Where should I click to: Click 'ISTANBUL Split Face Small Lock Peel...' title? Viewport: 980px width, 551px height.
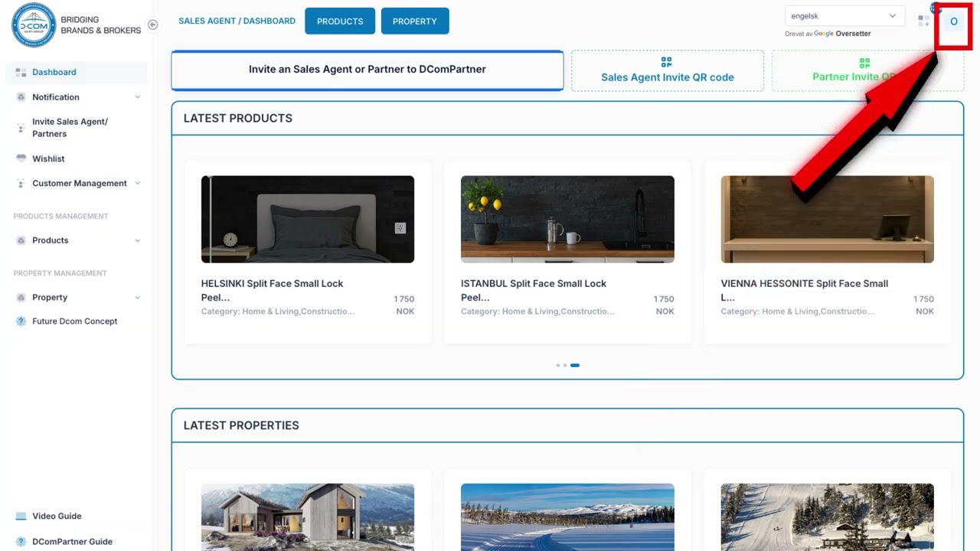534,290
